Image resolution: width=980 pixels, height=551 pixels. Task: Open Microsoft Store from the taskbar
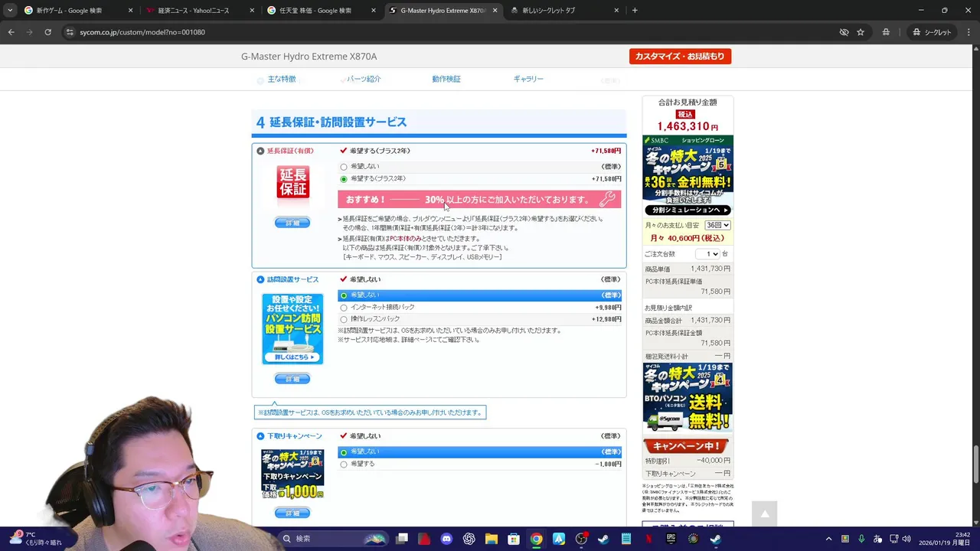[x=514, y=539]
